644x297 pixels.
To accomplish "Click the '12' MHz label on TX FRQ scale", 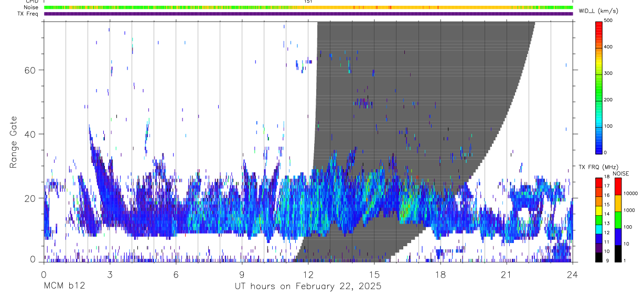I will click(606, 233).
